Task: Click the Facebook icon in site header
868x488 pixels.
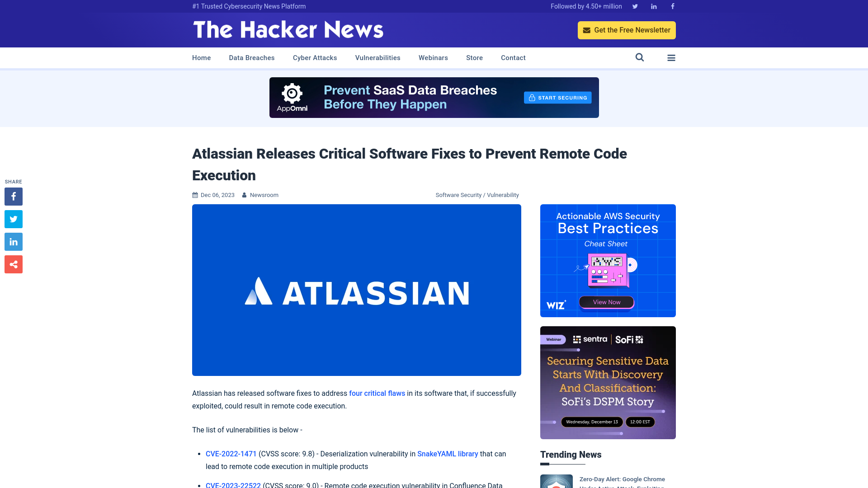Action: click(672, 6)
